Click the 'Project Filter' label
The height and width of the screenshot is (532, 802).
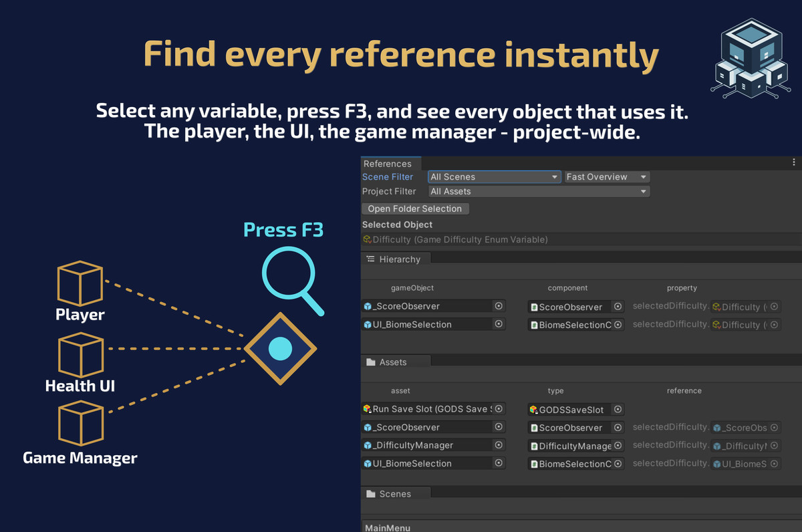(x=389, y=191)
